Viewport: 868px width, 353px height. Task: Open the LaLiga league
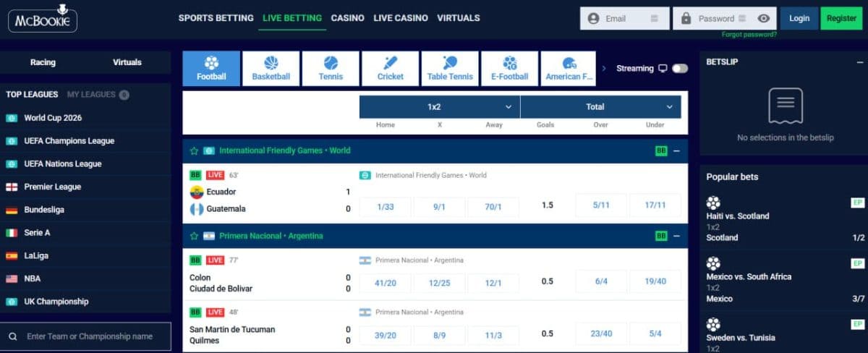coord(38,256)
